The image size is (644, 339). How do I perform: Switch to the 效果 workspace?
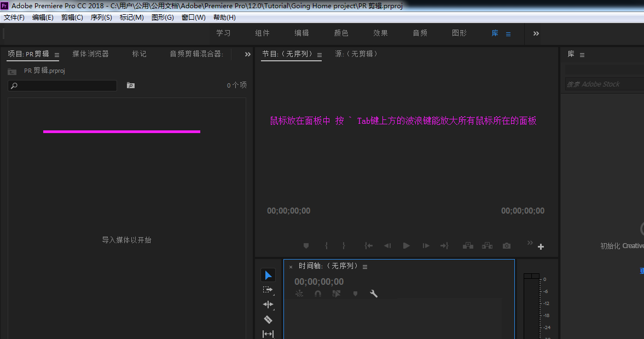click(x=381, y=33)
